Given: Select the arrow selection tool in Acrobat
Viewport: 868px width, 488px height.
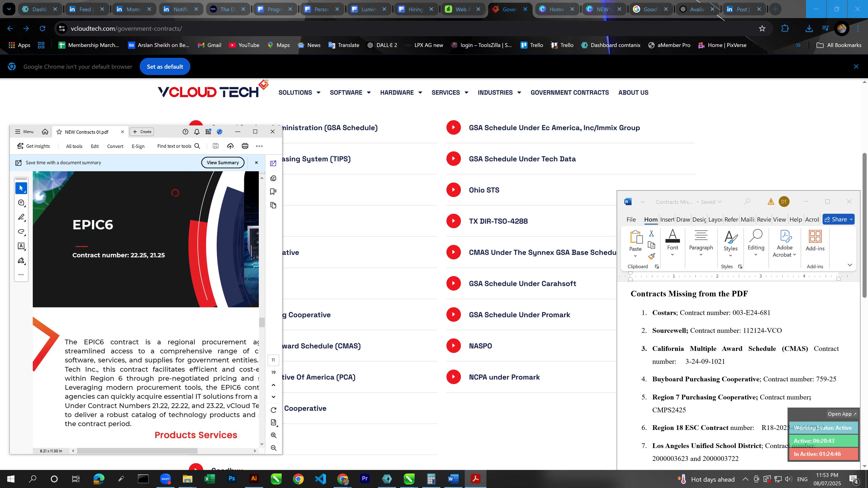Looking at the screenshot, I should coord(21,188).
